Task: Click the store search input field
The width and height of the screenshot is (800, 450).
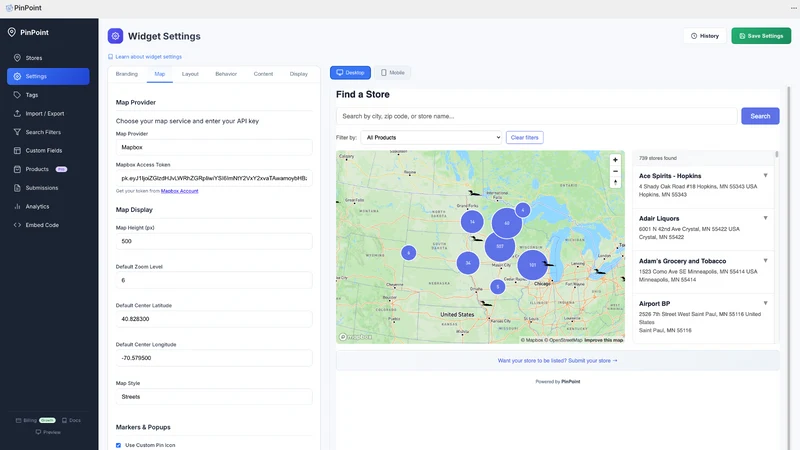Action: (x=537, y=116)
